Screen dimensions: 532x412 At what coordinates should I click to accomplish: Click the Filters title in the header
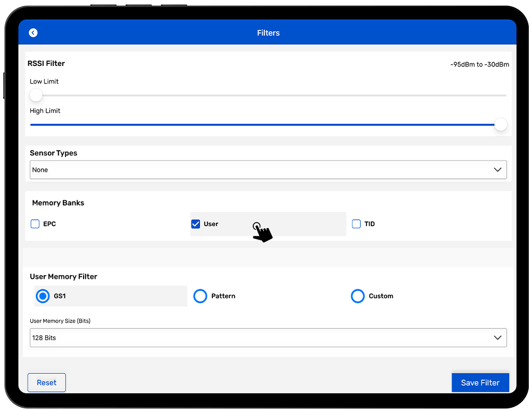pyautogui.click(x=268, y=33)
